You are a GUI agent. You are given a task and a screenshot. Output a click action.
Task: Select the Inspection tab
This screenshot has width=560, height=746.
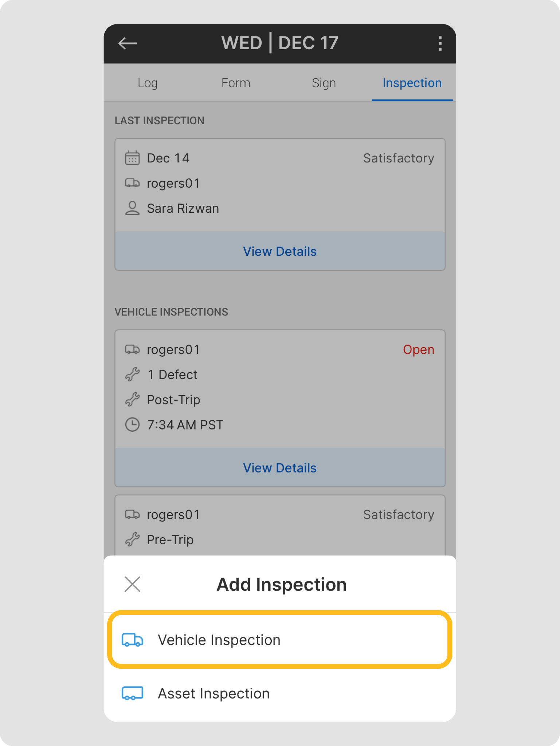coord(412,83)
